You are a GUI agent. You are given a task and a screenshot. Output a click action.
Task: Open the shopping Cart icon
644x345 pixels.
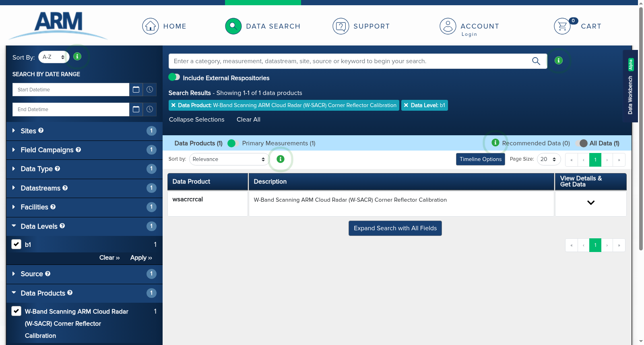(562, 26)
